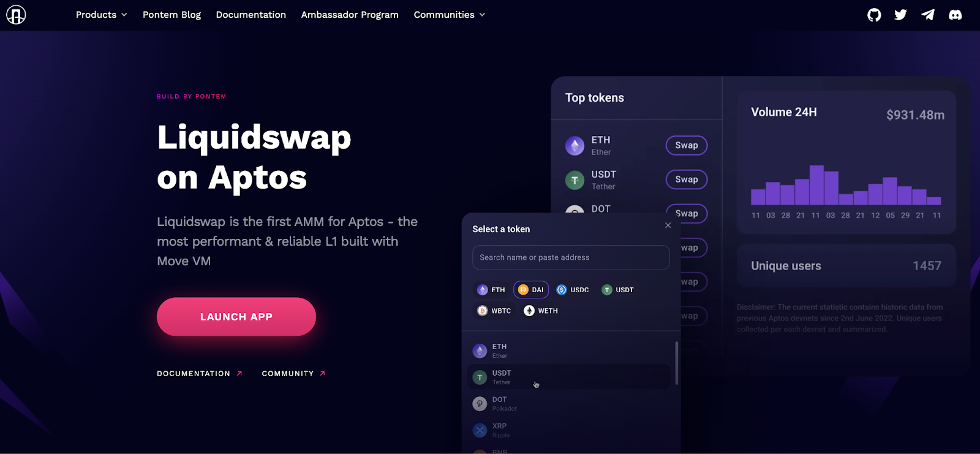Open Pontem Blog from navigation
Image resolution: width=980 pixels, height=454 pixels.
point(171,15)
